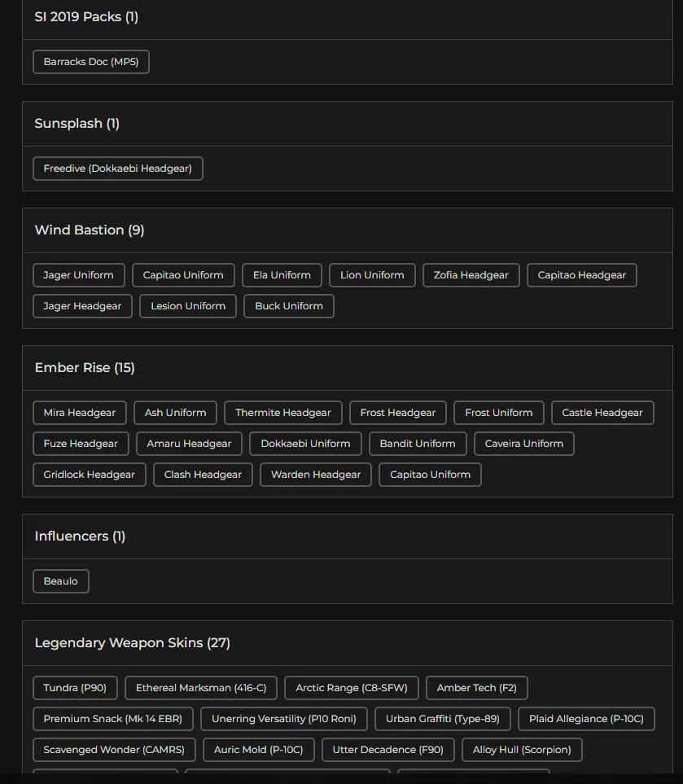Click the Lesion Uniform tag
683x784 pixels.
click(x=188, y=306)
